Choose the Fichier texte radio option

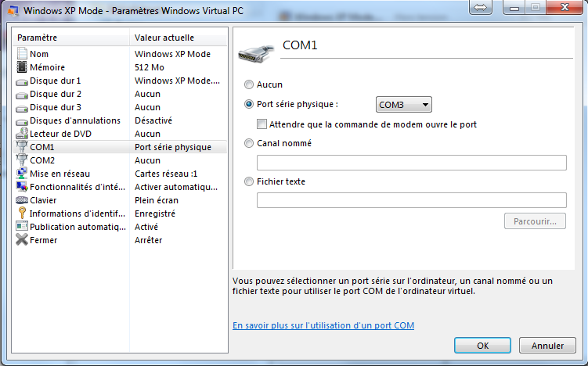[250, 181]
